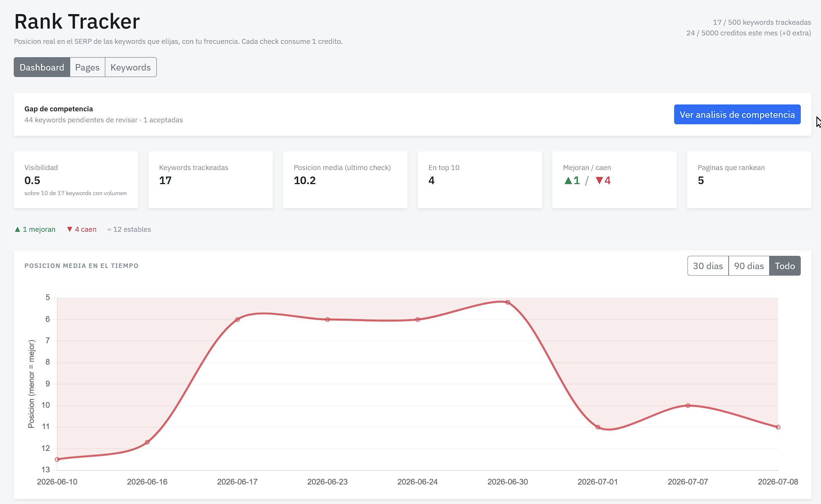The width and height of the screenshot is (821, 504).
Task: Click chart peak point for 2026-06-30
Action: (508, 302)
